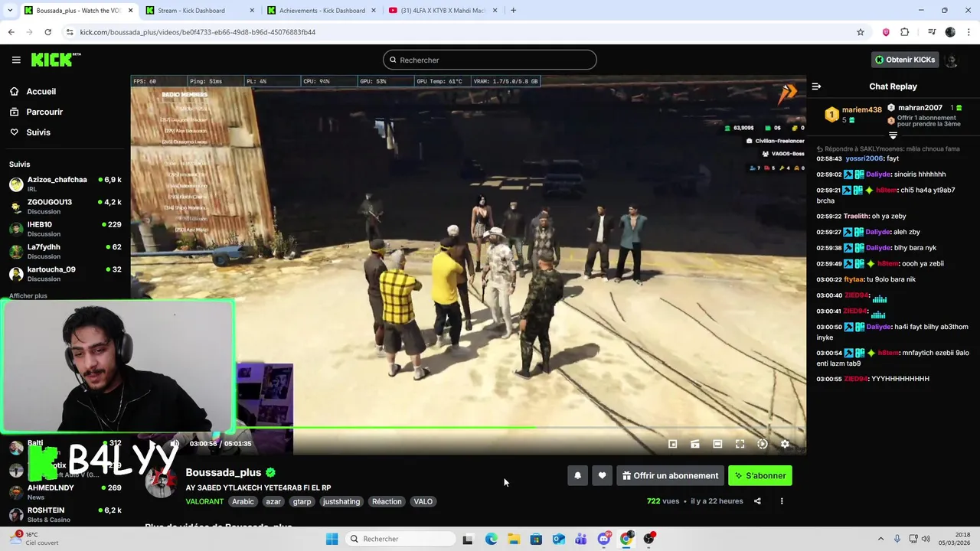Image resolution: width=980 pixels, height=551 pixels.
Task: Open browser extensions puzzle icon
Action: click(905, 32)
